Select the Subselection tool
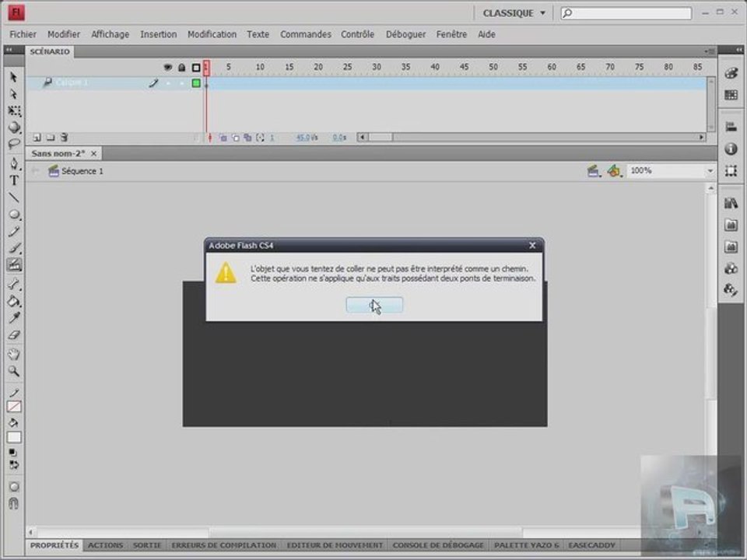747x560 pixels. tap(13, 94)
